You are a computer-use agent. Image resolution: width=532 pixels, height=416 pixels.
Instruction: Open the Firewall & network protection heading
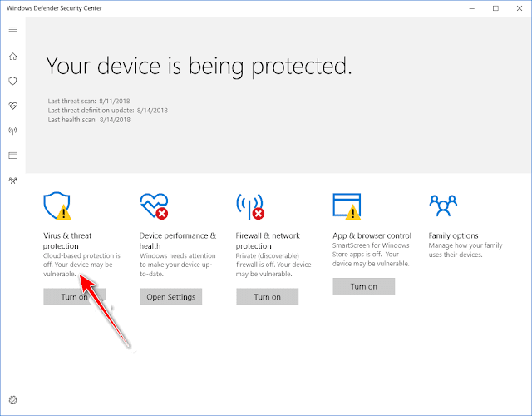point(268,240)
